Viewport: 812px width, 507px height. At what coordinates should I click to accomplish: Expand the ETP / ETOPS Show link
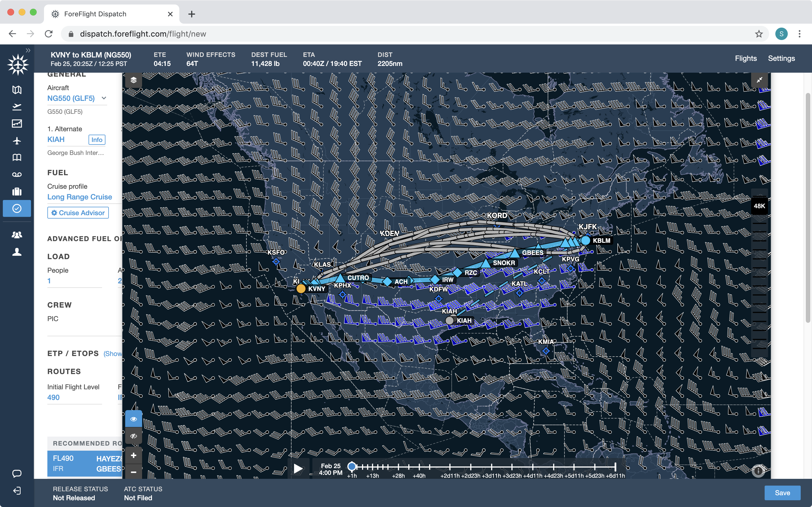point(113,354)
